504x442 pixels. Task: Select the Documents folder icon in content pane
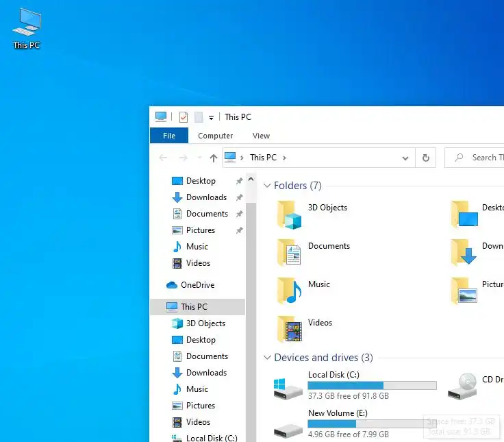pyautogui.click(x=289, y=253)
